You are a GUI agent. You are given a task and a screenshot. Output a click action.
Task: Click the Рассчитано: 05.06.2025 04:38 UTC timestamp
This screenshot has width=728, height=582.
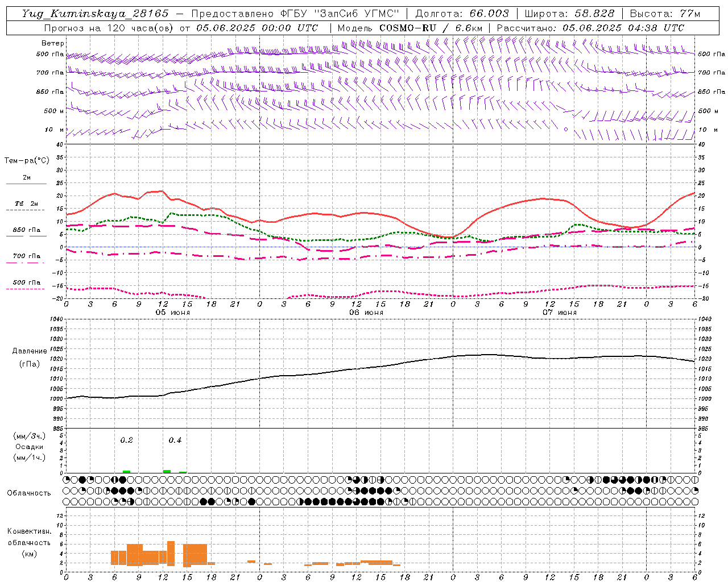click(590, 28)
